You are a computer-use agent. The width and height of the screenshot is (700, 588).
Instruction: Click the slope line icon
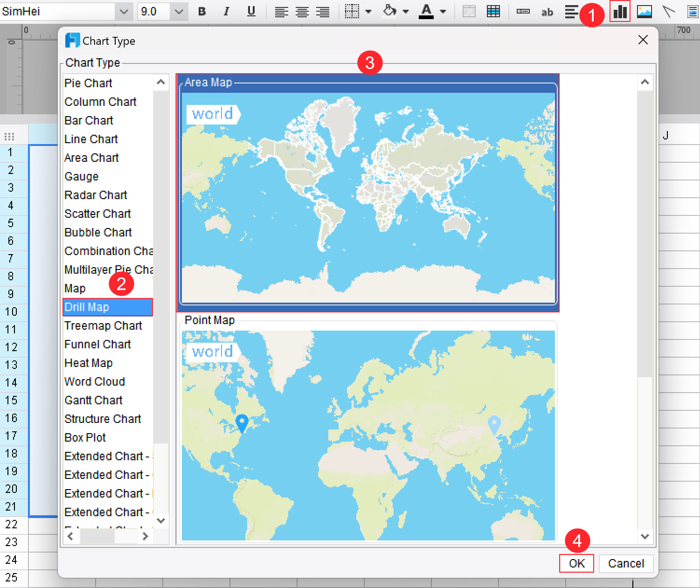click(669, 12)
